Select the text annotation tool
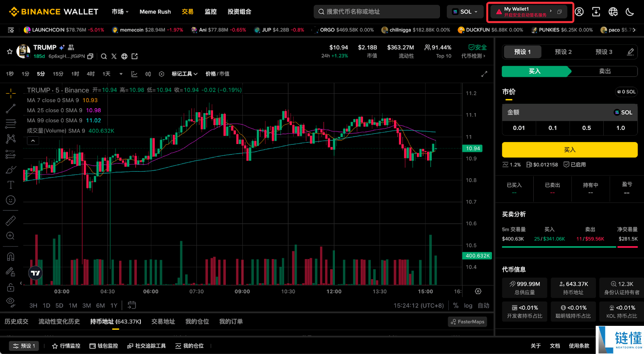 pos(11,185)
